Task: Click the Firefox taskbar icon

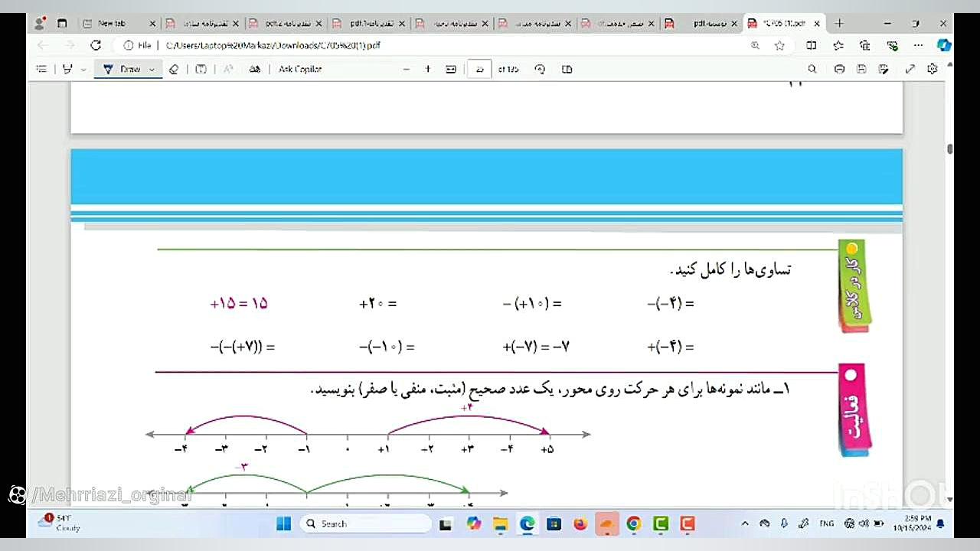Action: [x=580, y=523]
